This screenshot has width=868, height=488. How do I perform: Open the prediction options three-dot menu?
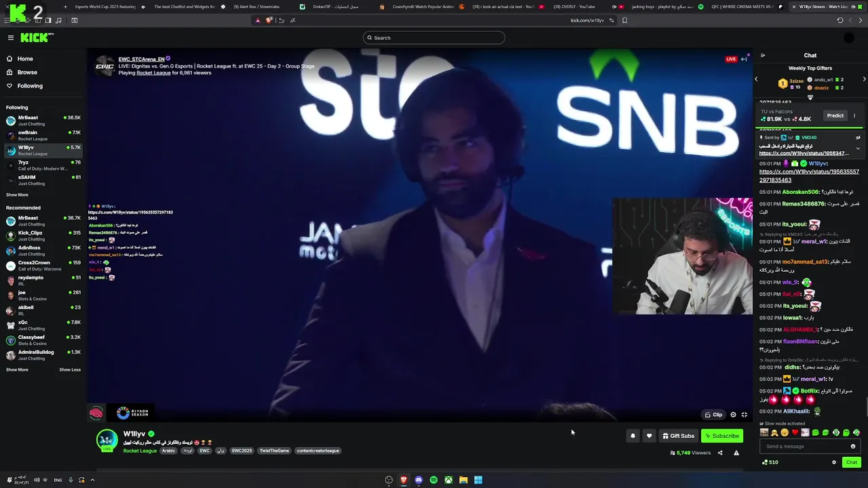[x=854, y=116]
